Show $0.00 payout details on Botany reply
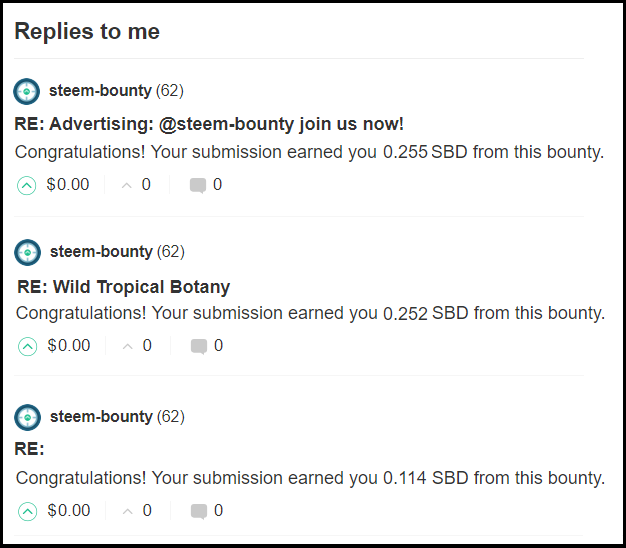This screenshot has height=548, width=626. pyautogui.click(x=68, y=346)
